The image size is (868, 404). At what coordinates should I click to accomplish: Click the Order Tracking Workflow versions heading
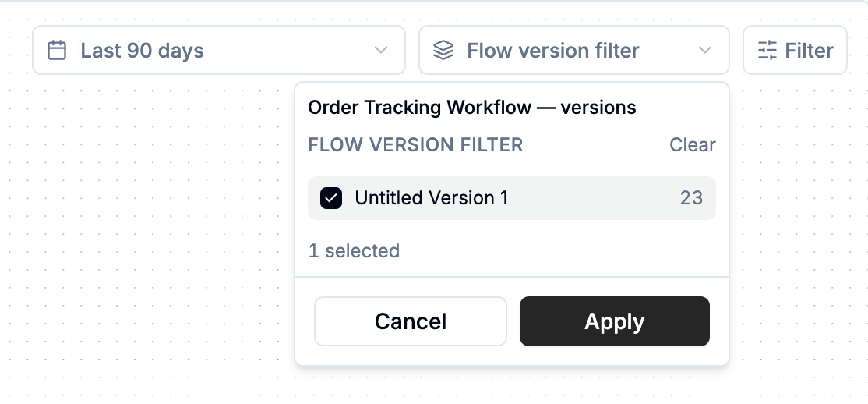tap(472, 106)
